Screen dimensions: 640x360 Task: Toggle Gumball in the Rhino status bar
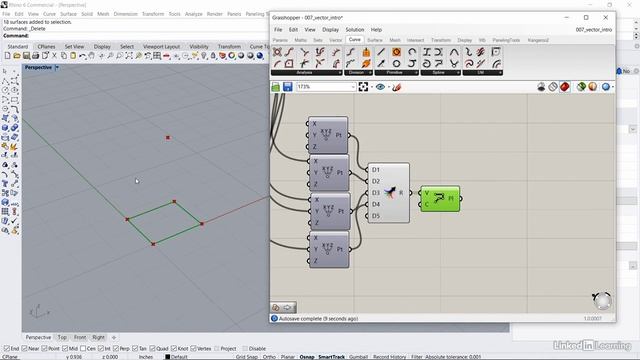coord(358,357)
